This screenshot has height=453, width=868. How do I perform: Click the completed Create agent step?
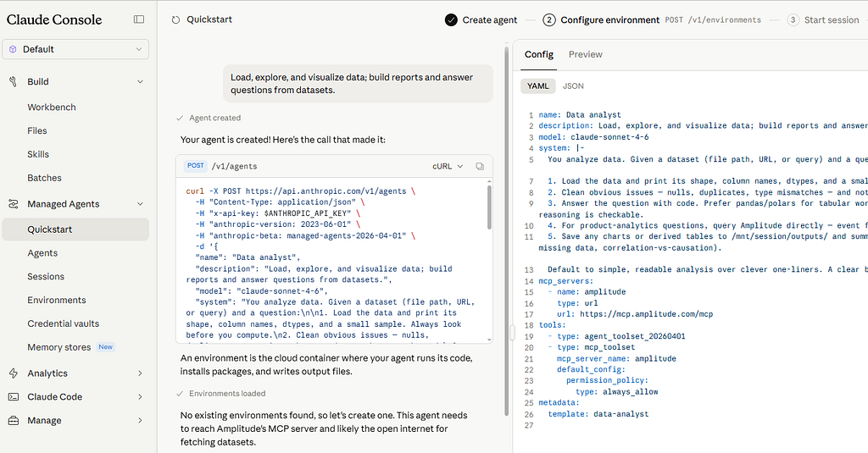pyautogui.click(x=481, y=20)
